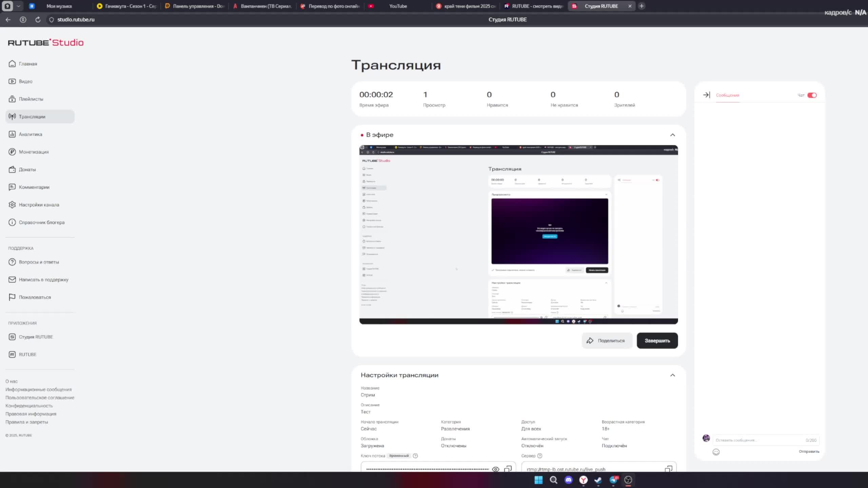Go to Аналитика in the sidebar
The image size is (868, 488).
coord(31,134)
